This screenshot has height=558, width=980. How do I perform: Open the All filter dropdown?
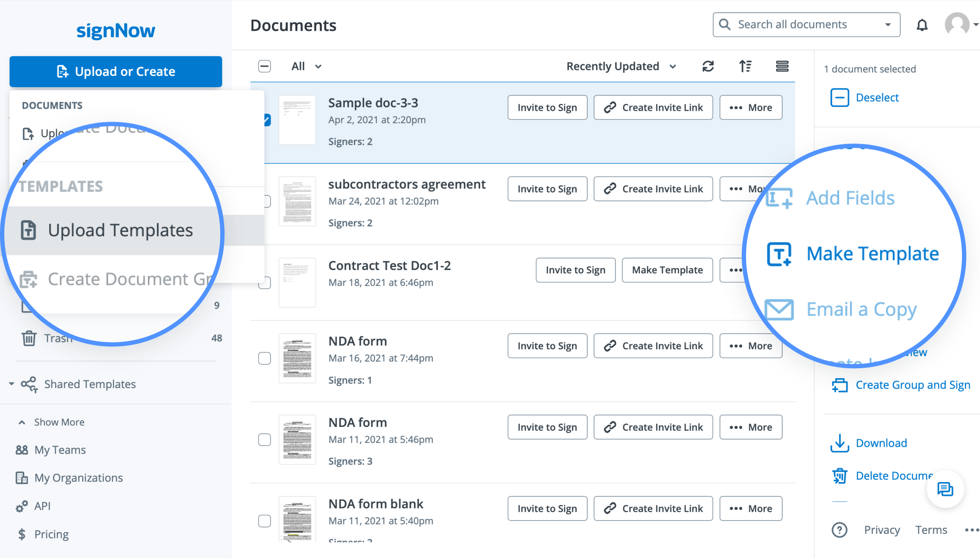click(306, 66)
